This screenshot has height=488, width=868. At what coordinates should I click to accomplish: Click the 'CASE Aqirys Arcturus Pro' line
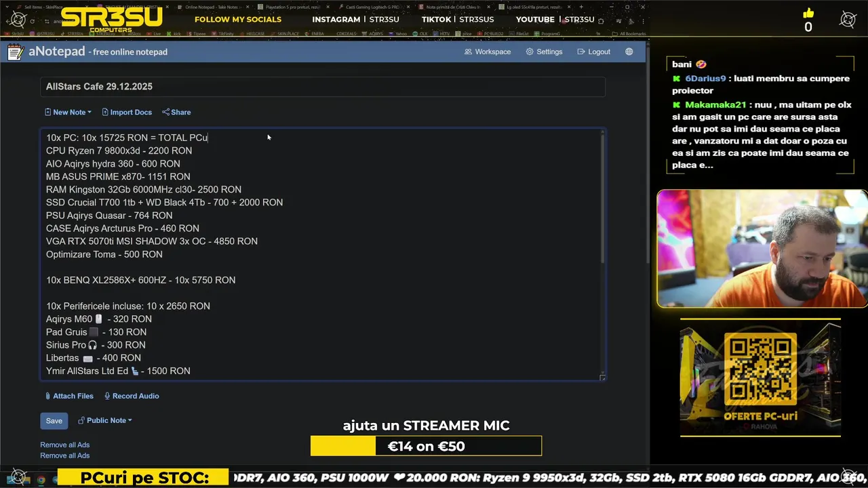click(x=123, y=228)
